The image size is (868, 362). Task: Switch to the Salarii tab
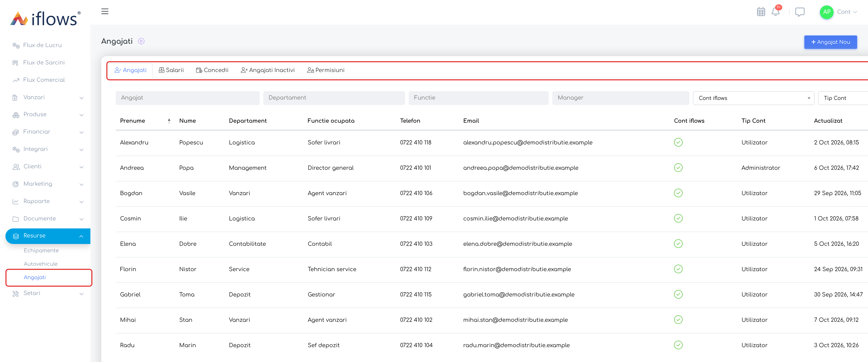tap(171, 70)
